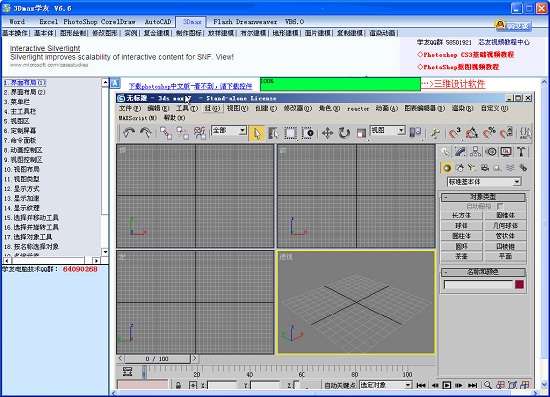Click the topic list scroll-down arrow
Image resolution: width=550 pixels, height=397 pixels.
pyautogui.click(x=105, y=252)
